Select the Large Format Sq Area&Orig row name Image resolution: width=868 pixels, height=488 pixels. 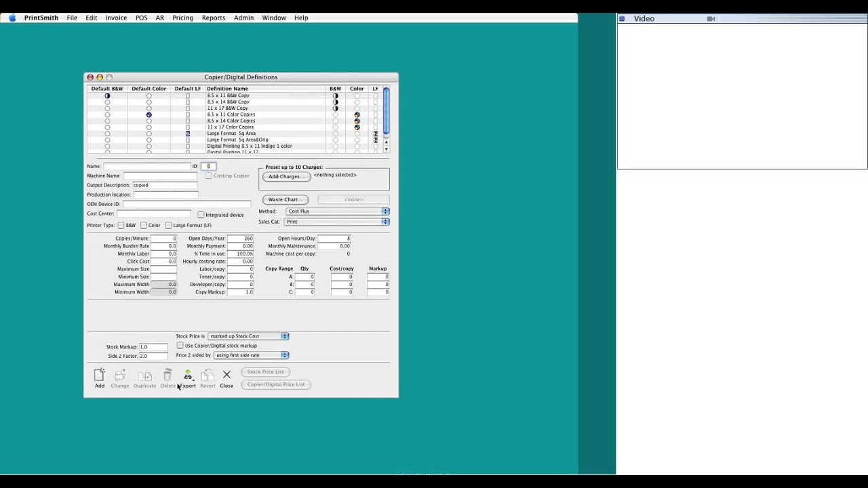click(x=237, y=140)
